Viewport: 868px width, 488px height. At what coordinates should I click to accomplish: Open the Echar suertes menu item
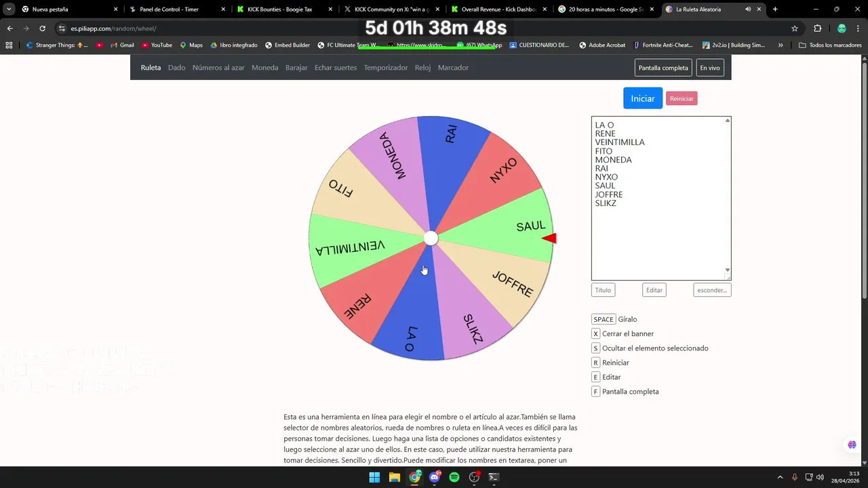[x=336, y=68]
